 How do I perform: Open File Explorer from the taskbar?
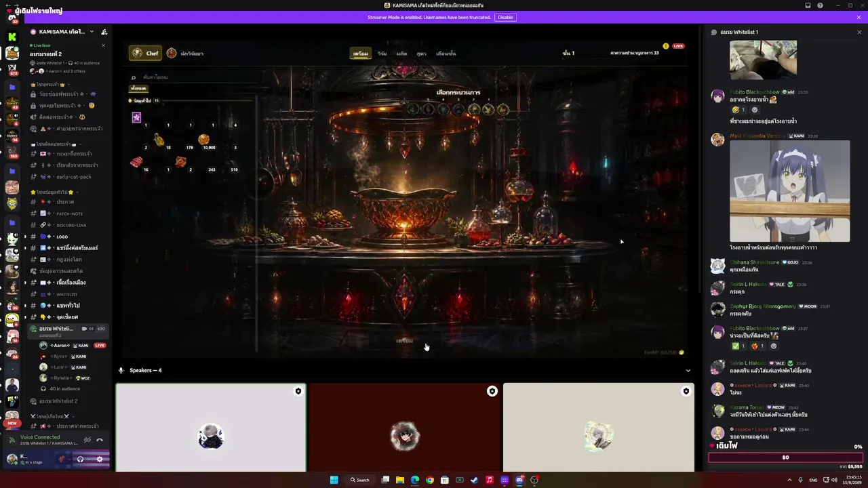(400, 480)
